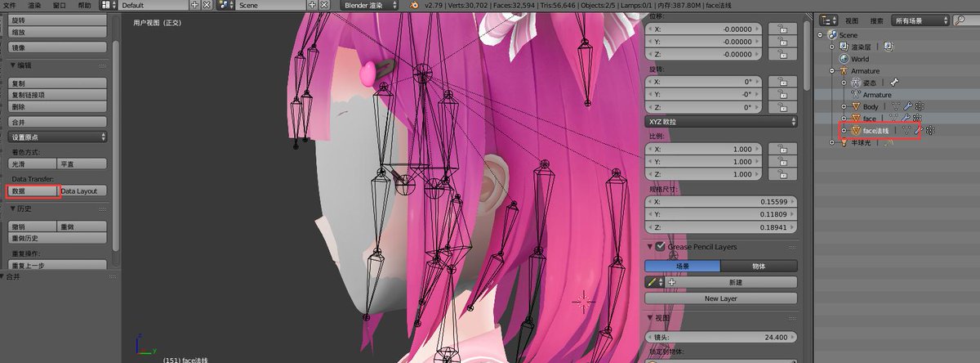Click the World globe icon in outliner
Image resolution: width=980 pixels, height=363 pixels.
[x=844, y=59]
